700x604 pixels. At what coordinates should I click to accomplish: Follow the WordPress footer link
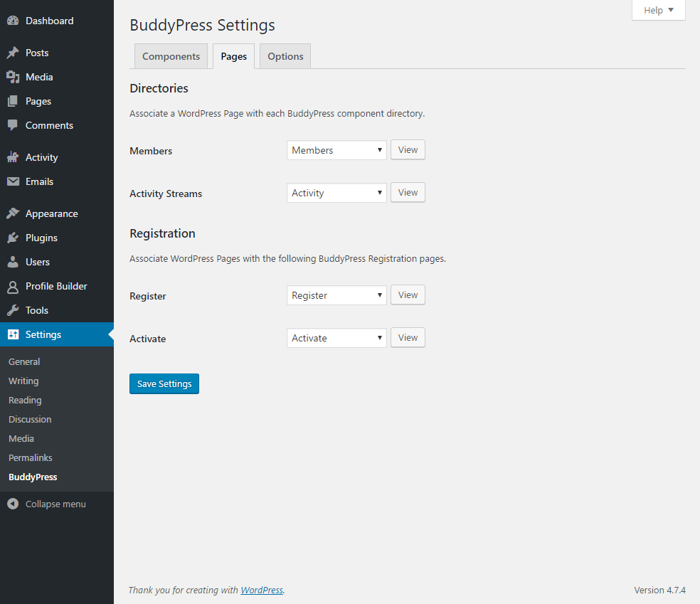click(x=262, y=590)
